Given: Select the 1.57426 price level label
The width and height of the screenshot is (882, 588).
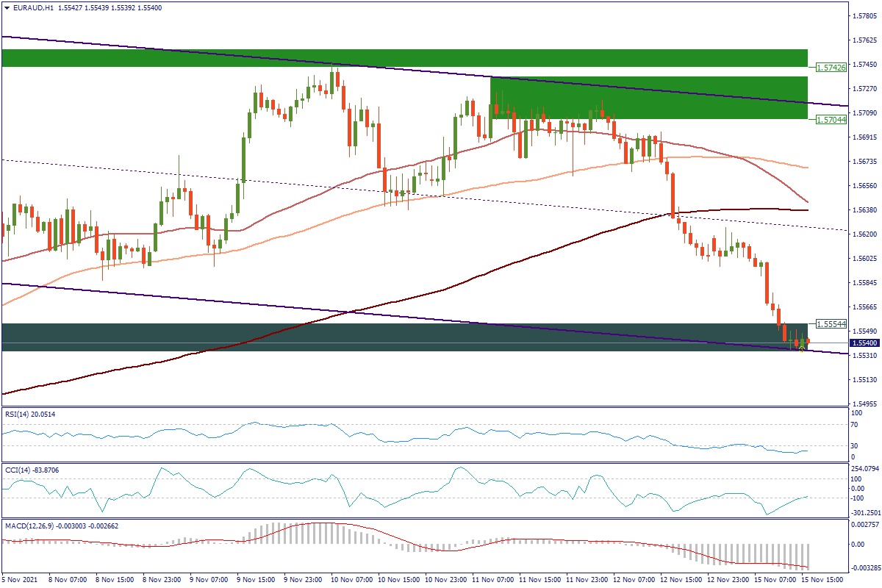Looking at the screenshot, I should pos(831,67).
